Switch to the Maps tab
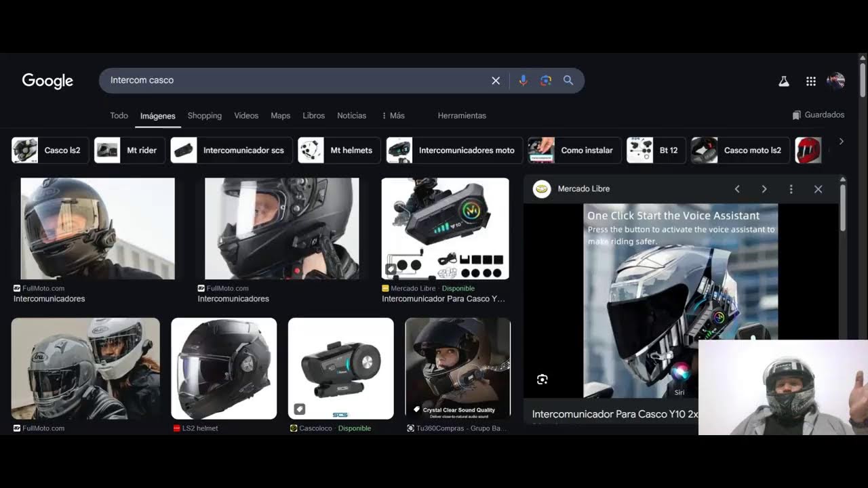 [281, 116]
